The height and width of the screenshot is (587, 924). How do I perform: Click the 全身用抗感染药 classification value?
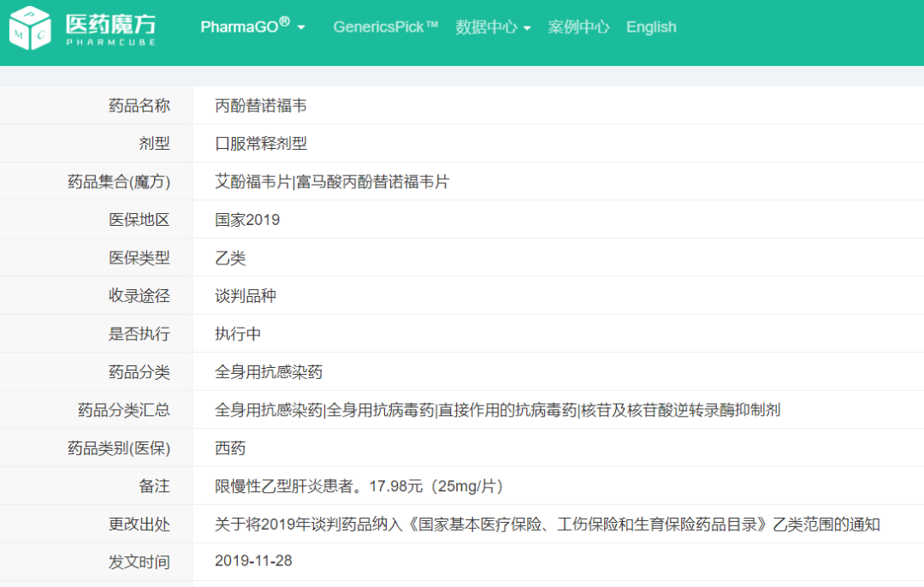pyautogui.click(x=269, y=372)
